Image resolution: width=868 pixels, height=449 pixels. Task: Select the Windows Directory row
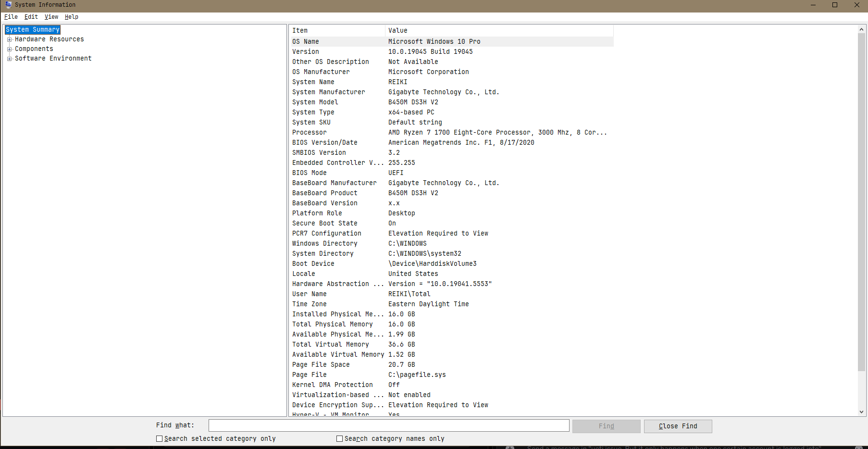(x=451, y=244)
